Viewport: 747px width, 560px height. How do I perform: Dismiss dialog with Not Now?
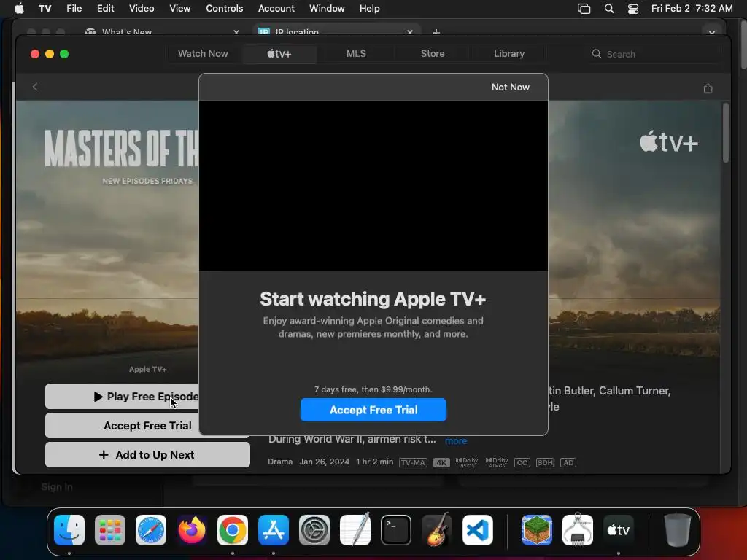(510, 87)
